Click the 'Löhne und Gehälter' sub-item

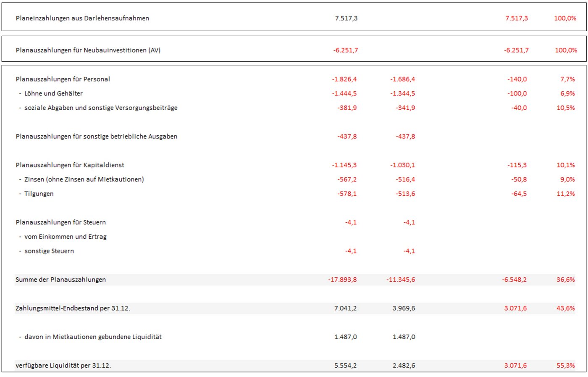pyautogui.click(x=53, y=93)
